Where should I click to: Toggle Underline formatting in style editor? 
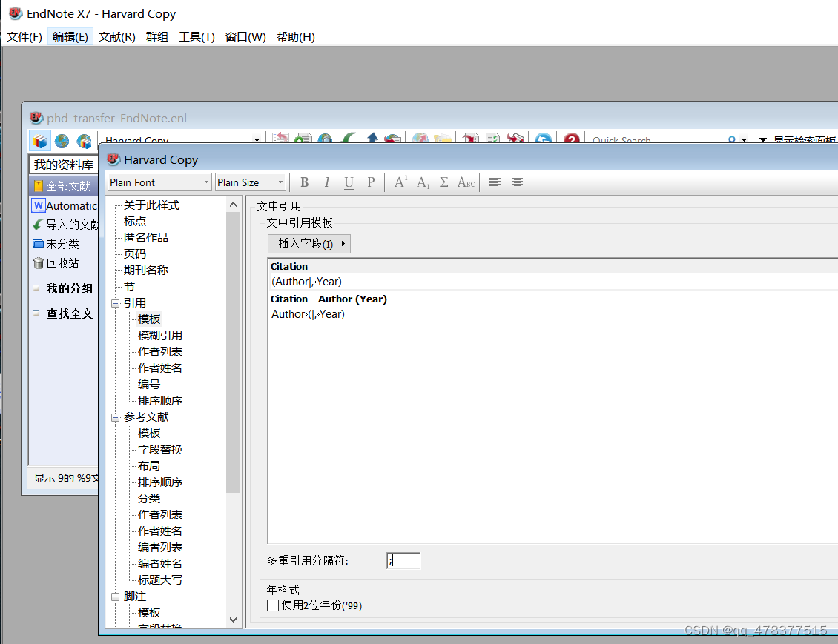(x=349, y=182)
